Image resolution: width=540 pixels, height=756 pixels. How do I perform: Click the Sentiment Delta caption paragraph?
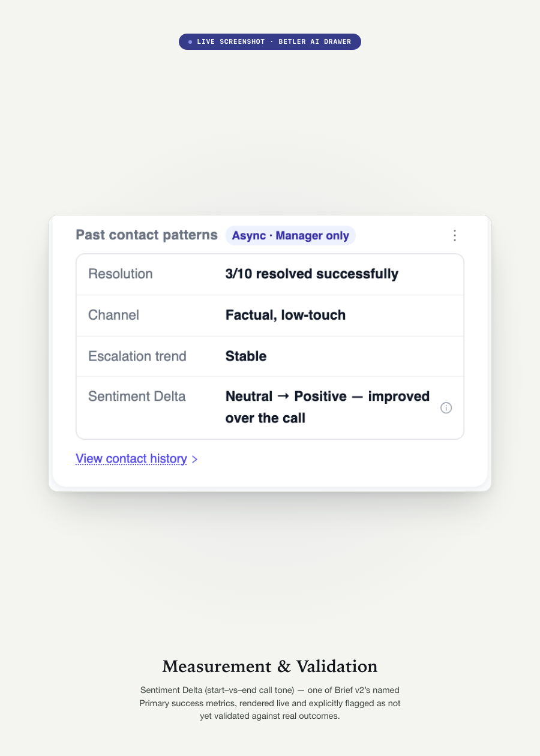pos(270,703)
